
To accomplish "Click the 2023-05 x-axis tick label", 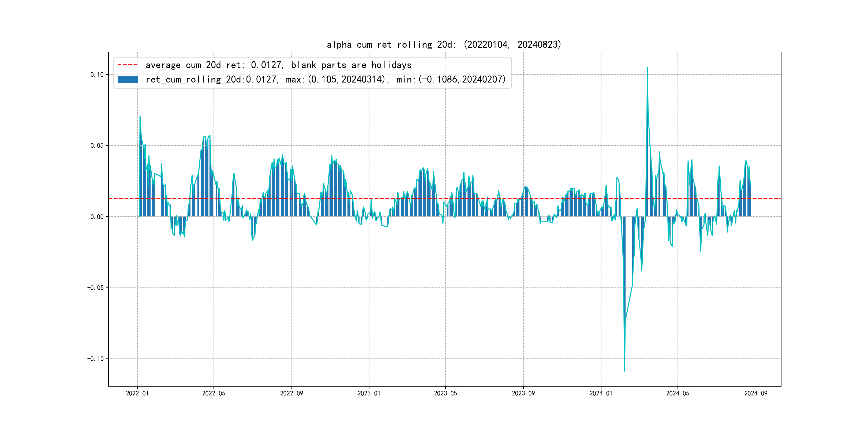I will click(x=445, y=393).
